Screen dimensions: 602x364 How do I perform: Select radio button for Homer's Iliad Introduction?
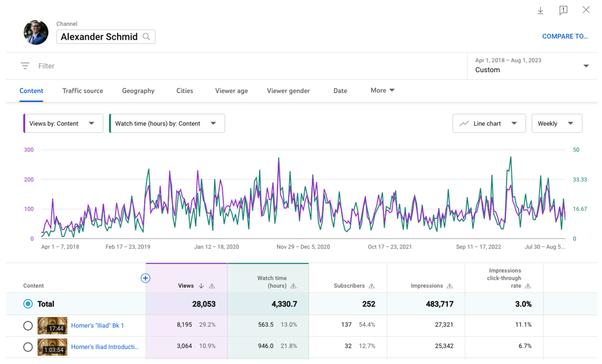(x=28, y=347)
